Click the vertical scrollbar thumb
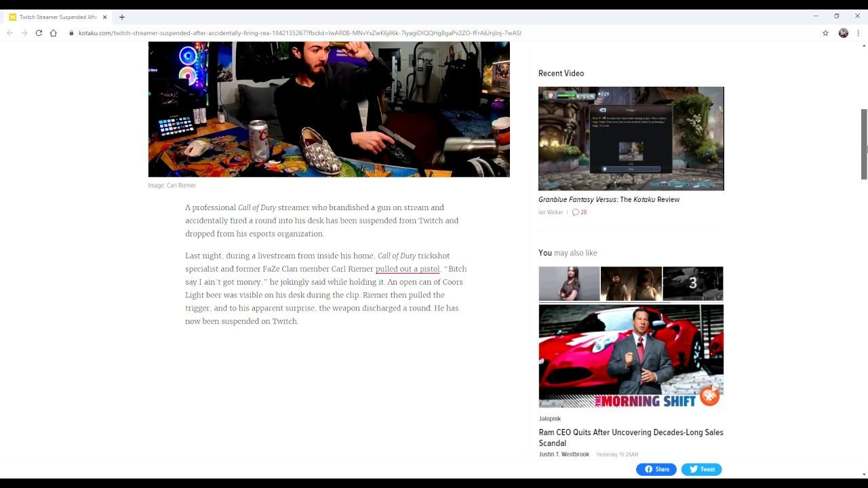The width and height of the screenshot is (868, 488). point(864,144)
